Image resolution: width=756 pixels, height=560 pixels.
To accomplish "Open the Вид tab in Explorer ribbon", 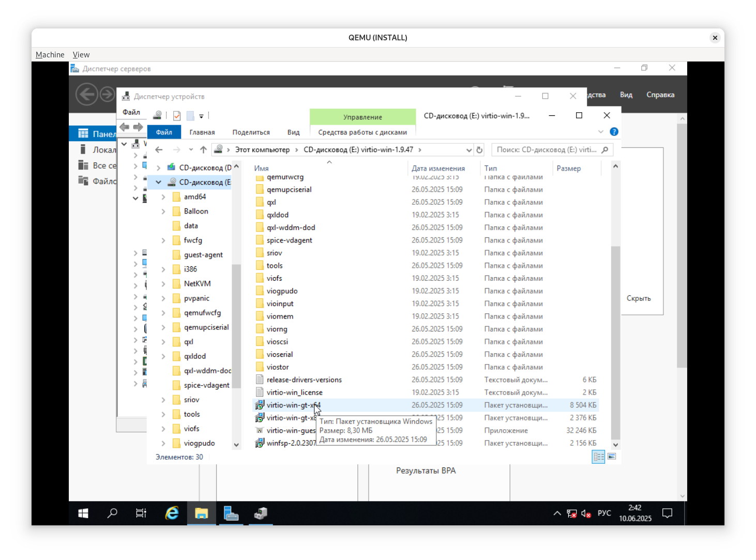I will 294,132.
